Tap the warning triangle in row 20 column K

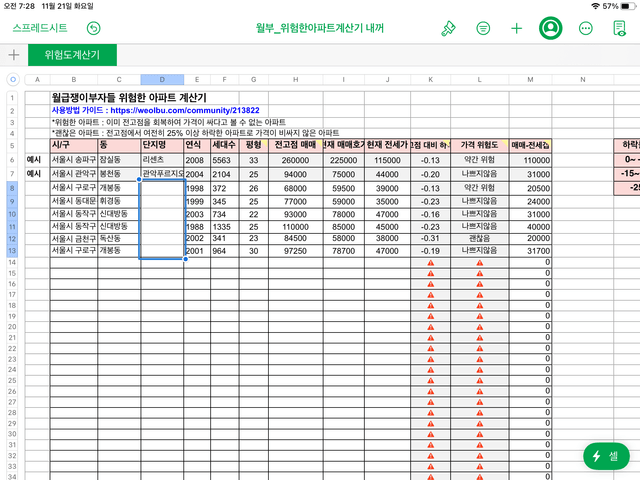[431, 327]
